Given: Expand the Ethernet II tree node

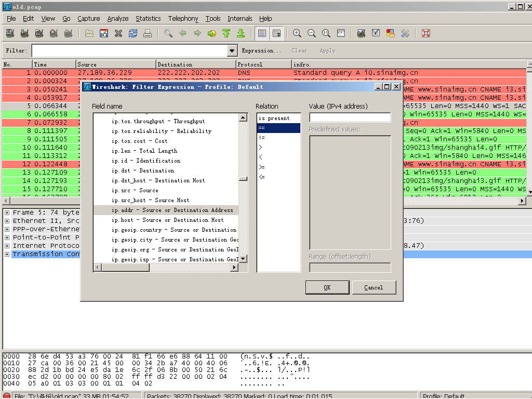Looking at the screenshot, I should (7, 221).
